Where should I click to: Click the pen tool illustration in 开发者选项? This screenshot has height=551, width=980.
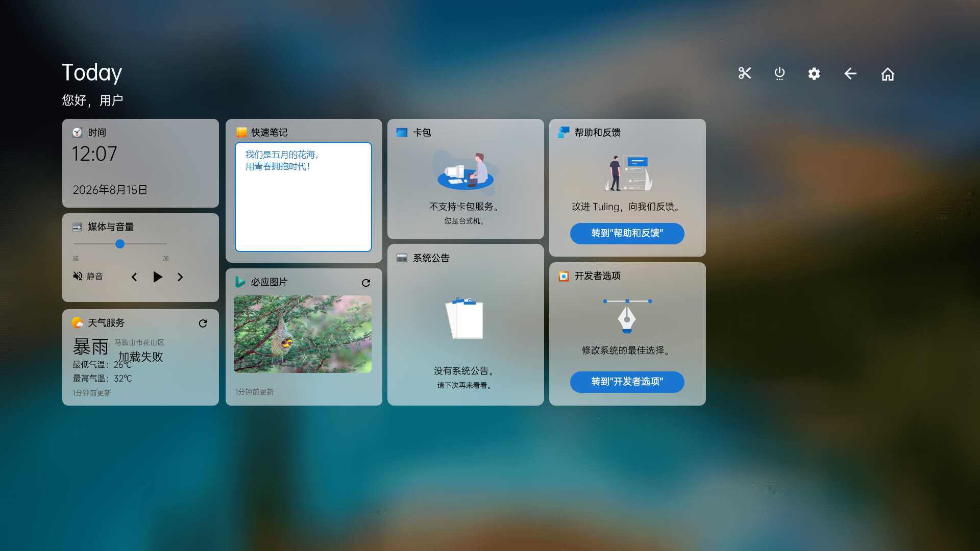(627, 316)
